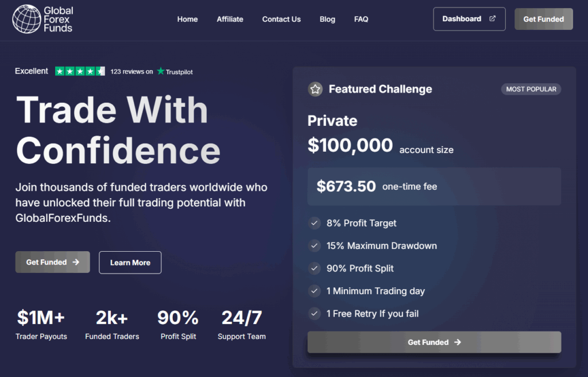This screenshot has height=377, width=588.
Task: Click the Excellent rating label
Action: click(32, 71)
